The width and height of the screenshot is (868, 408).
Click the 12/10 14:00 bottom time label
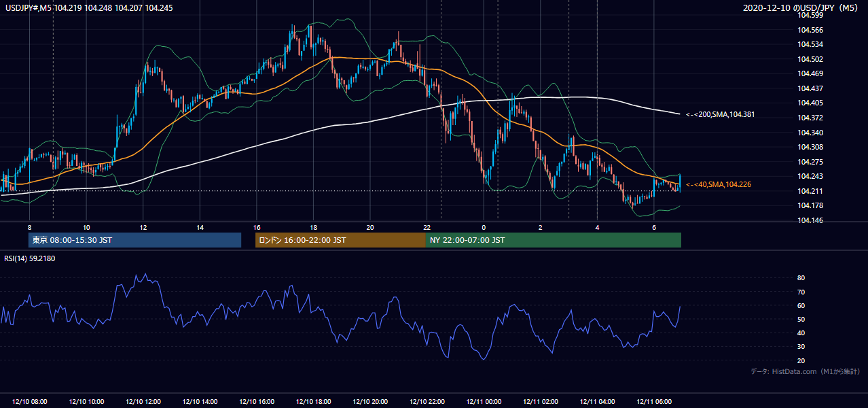pos(200,402)
